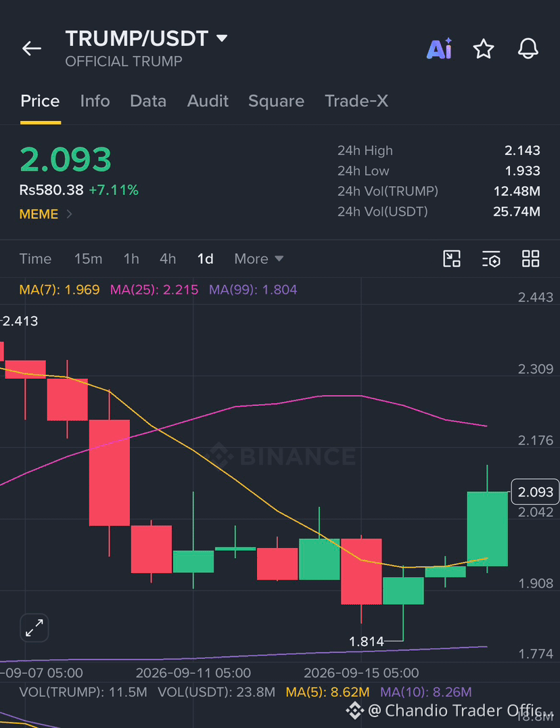
Task: Select the 15m timeframe
Action: tap(88, 258)
